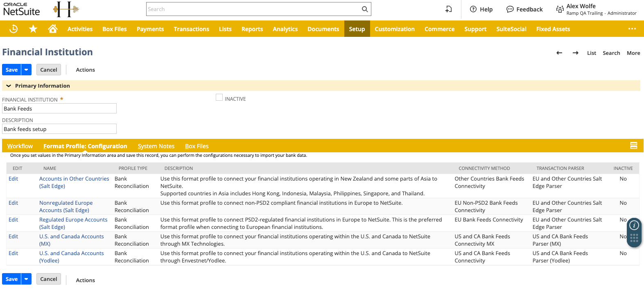
Task: Open the Reports menu
Action: click(x=252, y=29)
